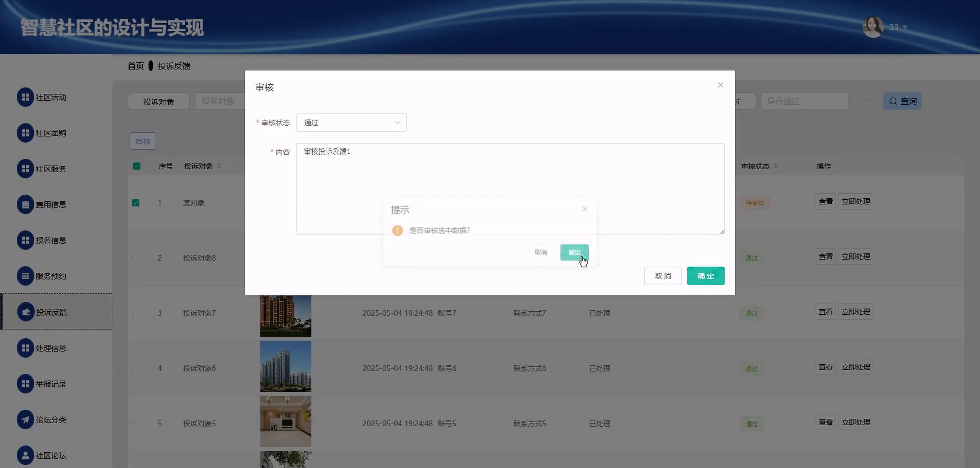
Task: Click the 服务预约 sidebar icon
Action: point(25,276)
